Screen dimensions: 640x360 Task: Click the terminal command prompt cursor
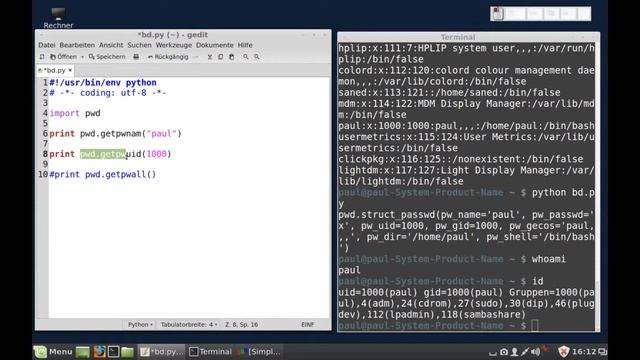click(535, 325)
